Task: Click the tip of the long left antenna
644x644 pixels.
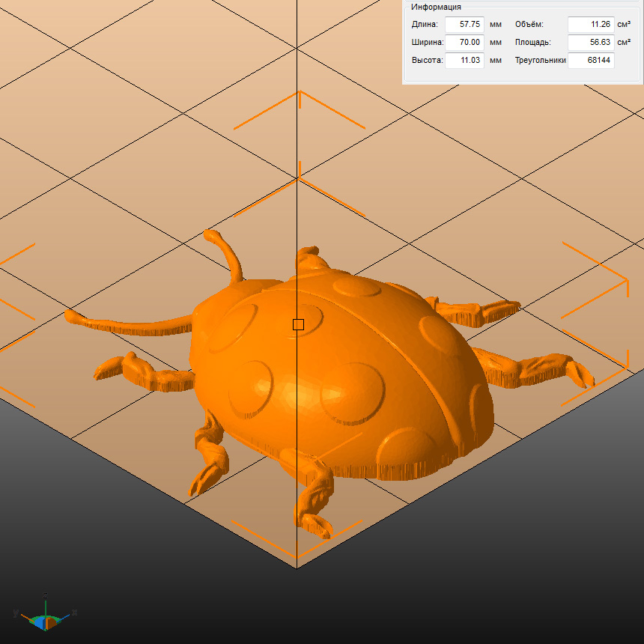Action: tap(71, 315)
